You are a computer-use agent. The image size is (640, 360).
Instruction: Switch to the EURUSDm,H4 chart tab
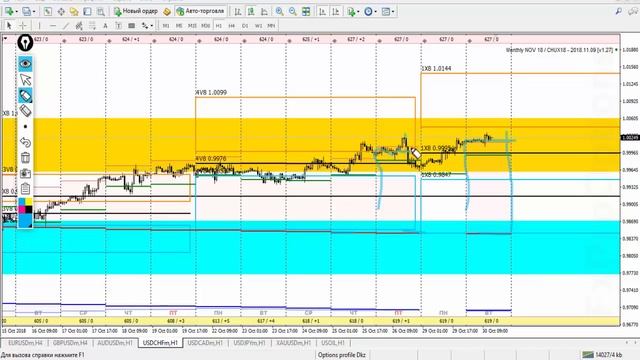click(x=25, y=343)
